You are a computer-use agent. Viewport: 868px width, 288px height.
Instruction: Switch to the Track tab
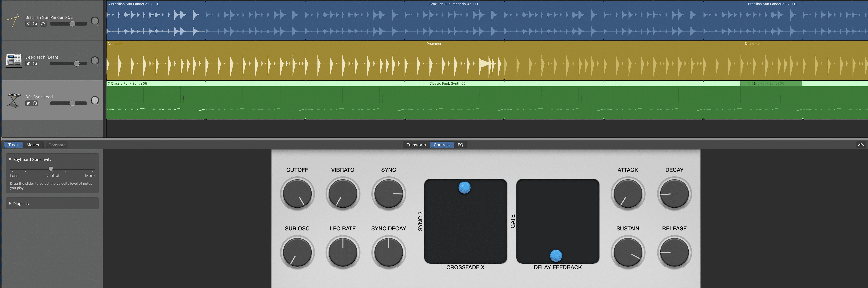[14, 145]
